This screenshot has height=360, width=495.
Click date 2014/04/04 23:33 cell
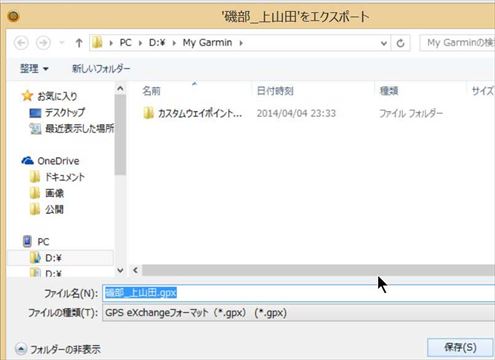tap(296, 114)
